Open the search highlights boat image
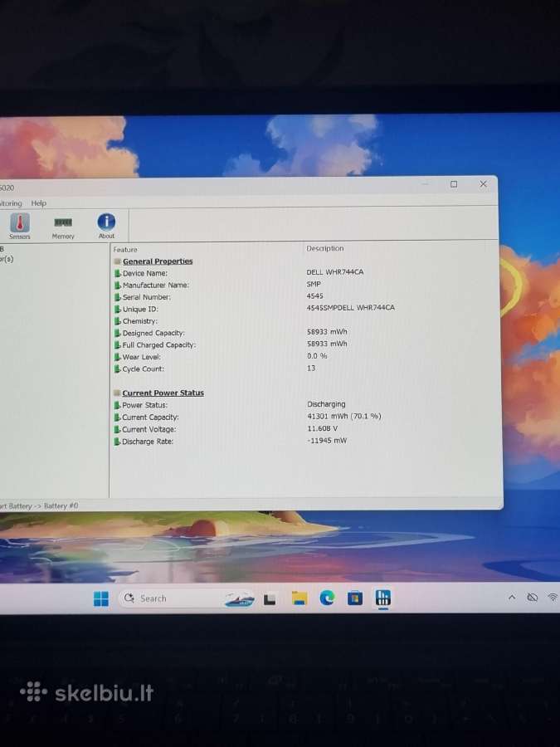 [x=239, y=599]
